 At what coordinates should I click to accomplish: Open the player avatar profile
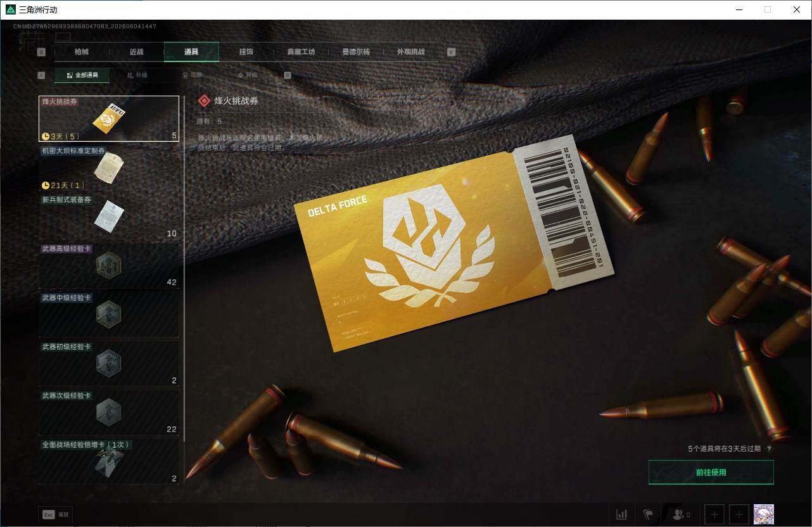coord(763,514)
